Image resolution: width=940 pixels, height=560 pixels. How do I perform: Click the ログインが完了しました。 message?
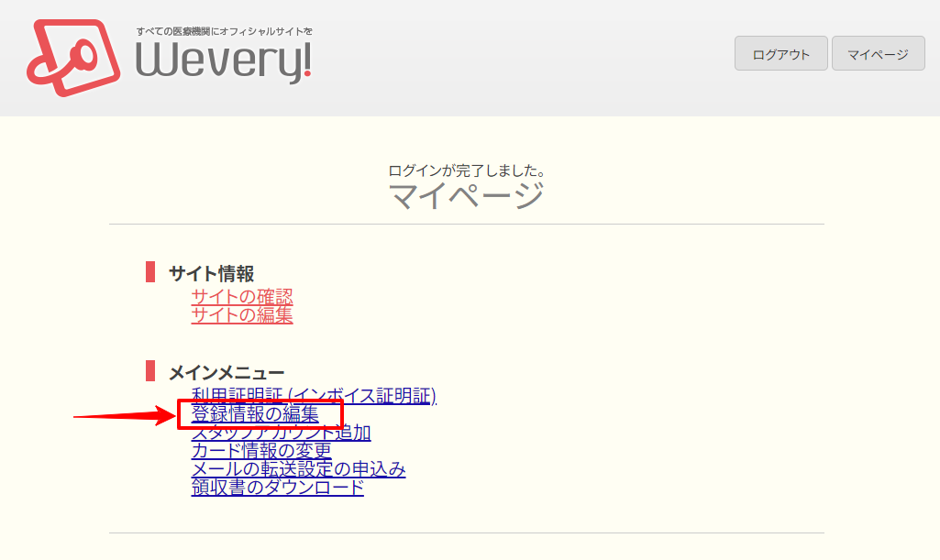click(467, 170)
